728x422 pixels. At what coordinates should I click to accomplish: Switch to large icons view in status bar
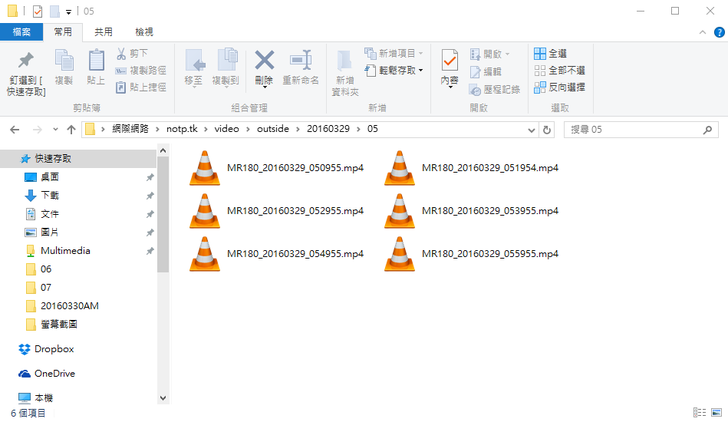click(x=716, y=412)
